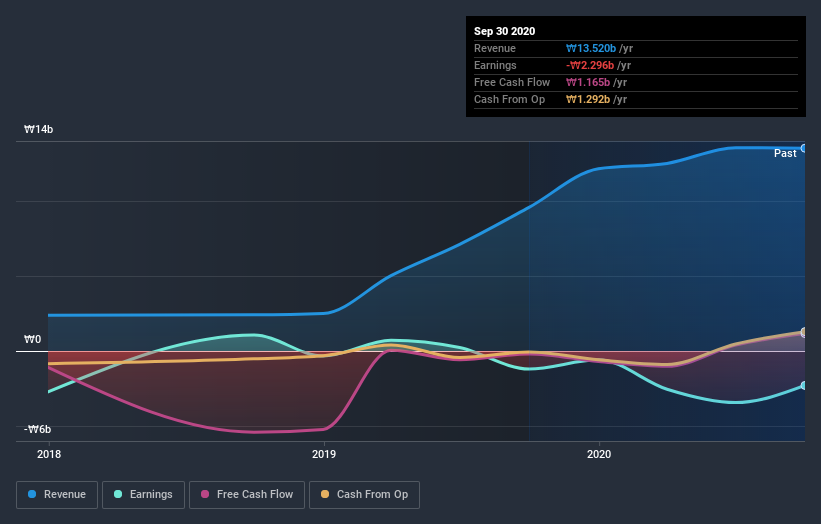Screen dimensions: 821x524
Task: Toggle the Earnings legend button
Action: click(x=143, y=495)
